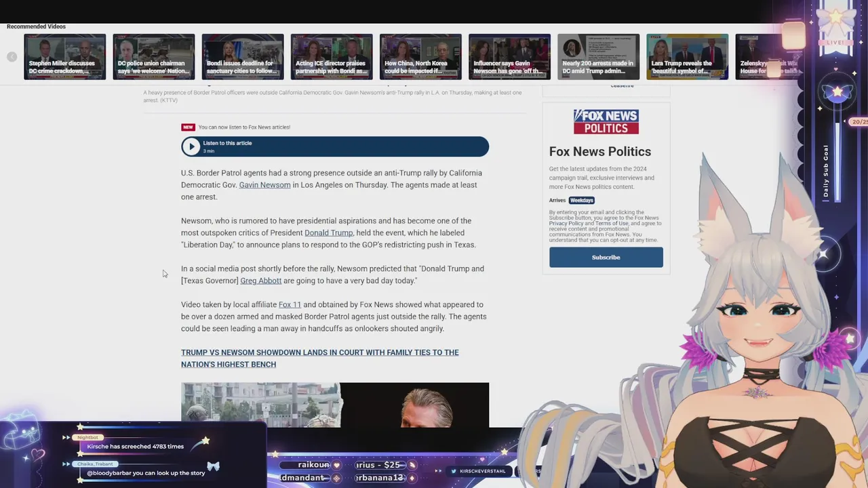
Task: Open Nearly 200 arrests made in DC video
Action: tap(598, 57)
